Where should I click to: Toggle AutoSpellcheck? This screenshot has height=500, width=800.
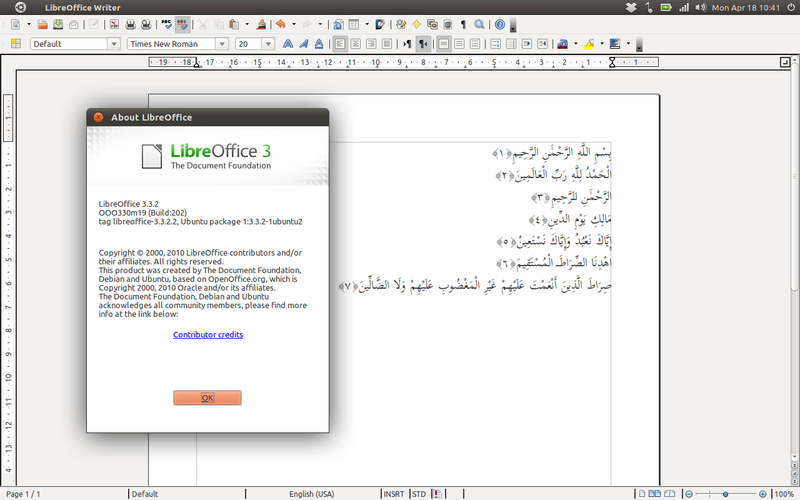pos(183,24)
